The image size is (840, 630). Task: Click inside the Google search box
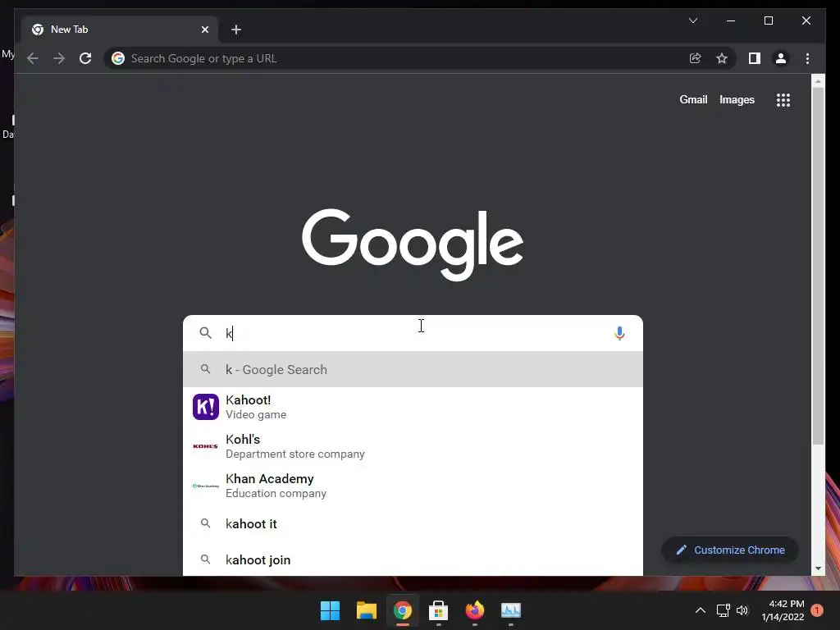click(413, 333)
